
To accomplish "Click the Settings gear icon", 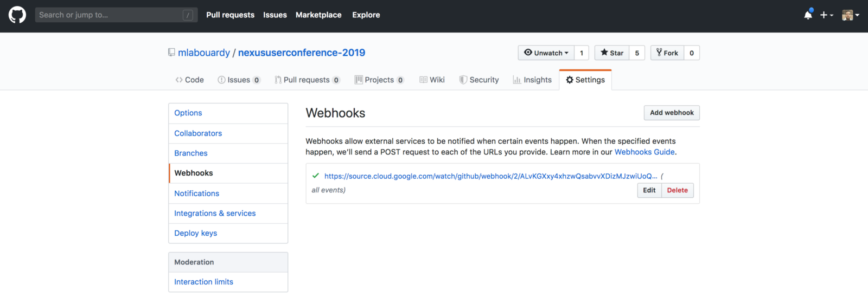I will [x=570, y=80].
